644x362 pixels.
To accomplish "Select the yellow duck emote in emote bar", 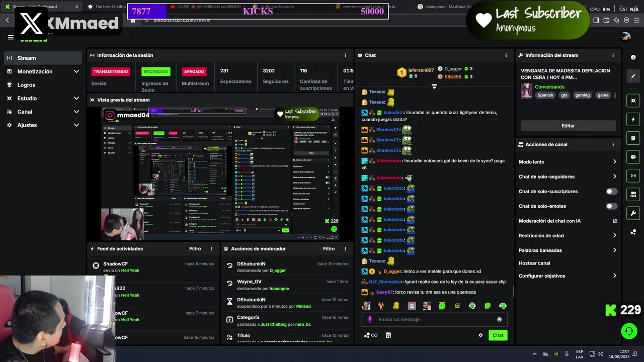I will point(396,306).
